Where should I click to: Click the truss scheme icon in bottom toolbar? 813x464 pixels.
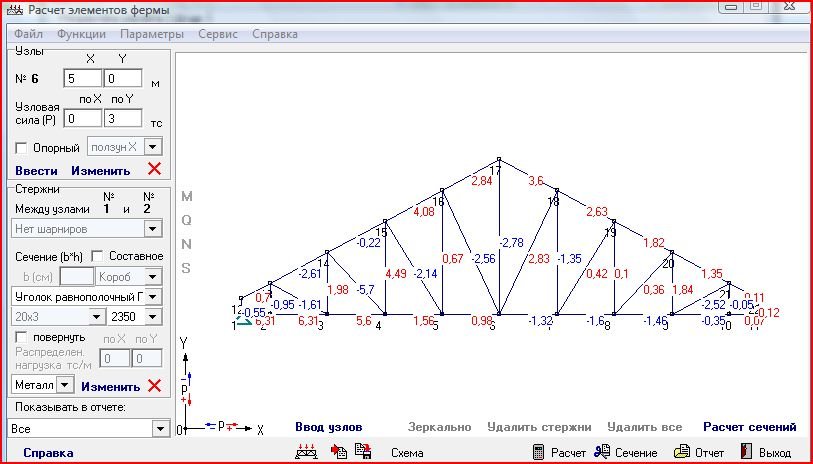click(306, 452)
